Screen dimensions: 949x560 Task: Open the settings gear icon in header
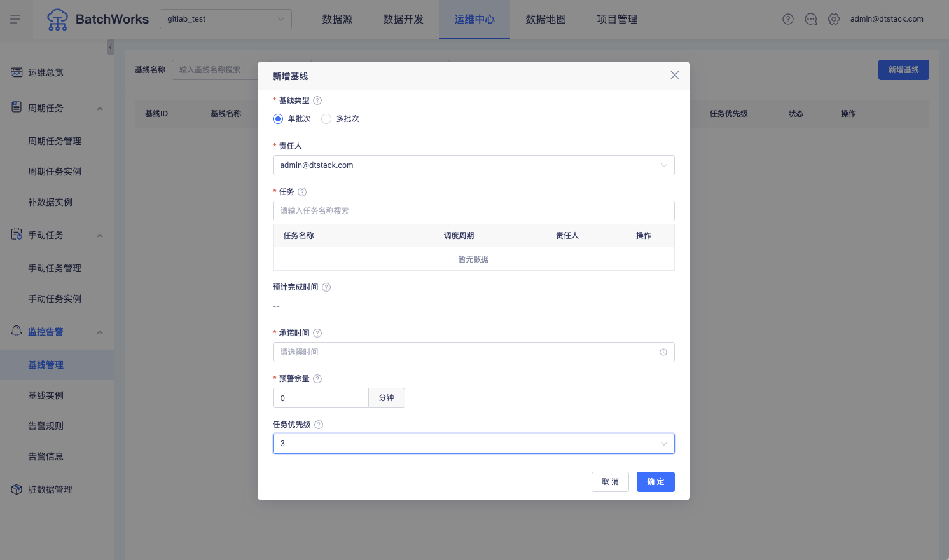tap(834, 19)
